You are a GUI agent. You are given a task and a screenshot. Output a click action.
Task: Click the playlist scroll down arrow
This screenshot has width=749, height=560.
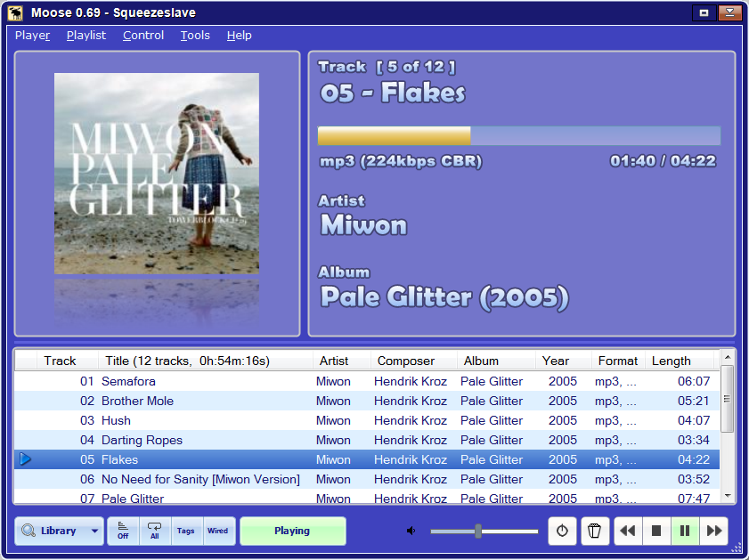pyautogui.click(x=727, y=497)
